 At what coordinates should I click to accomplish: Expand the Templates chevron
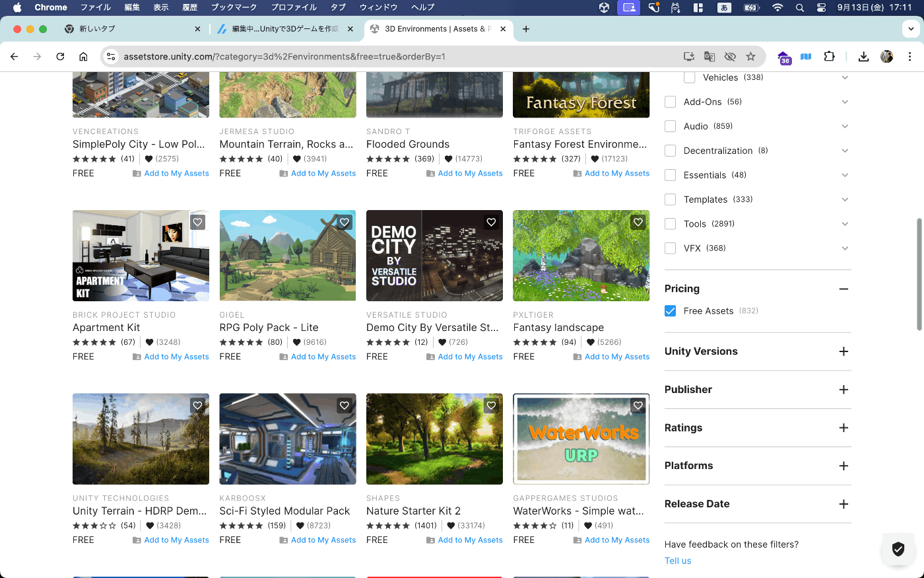845,199
